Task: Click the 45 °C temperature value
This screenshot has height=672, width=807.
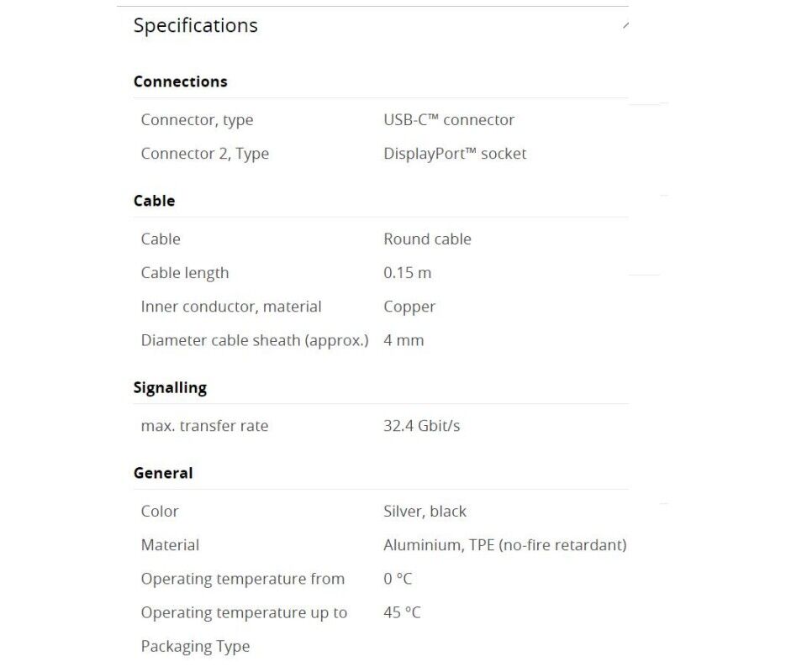Action: [402, 612]
